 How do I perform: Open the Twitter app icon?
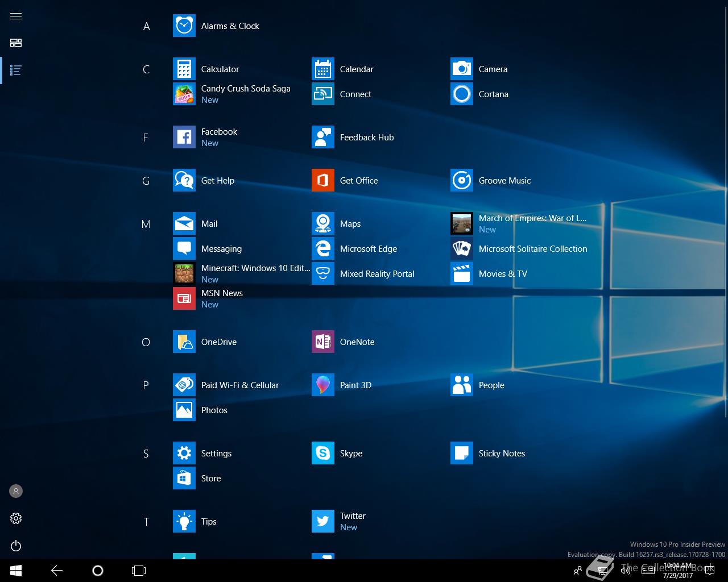[323, 522]
